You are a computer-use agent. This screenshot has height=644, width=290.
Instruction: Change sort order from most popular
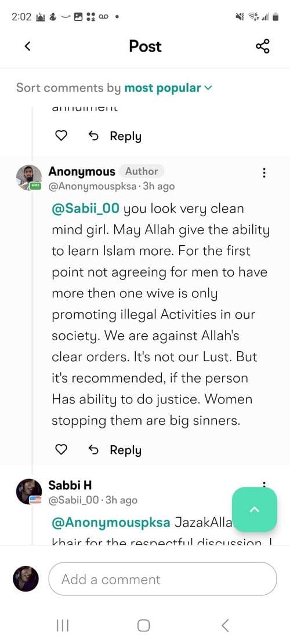tap(168, 88)
